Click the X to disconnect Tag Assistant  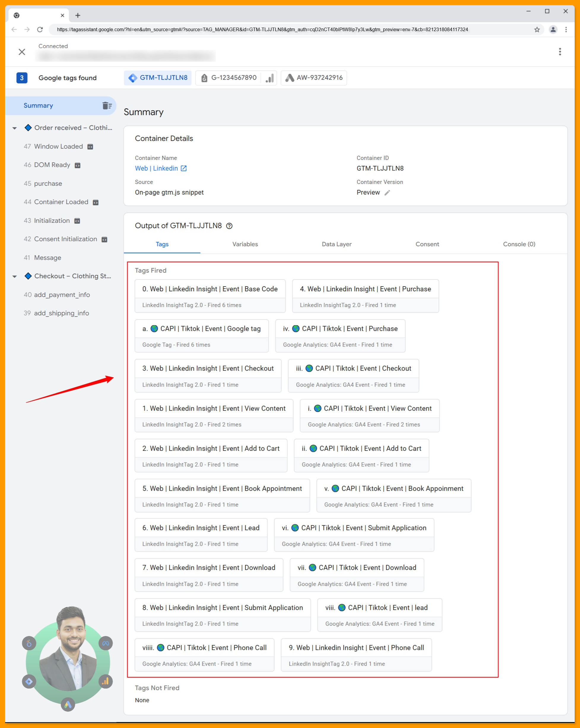click(x=22, y=52)
